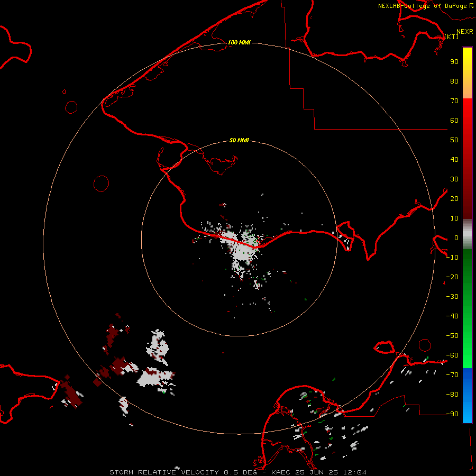Click the "KAEC" radar site identifier
The image size is (476, 476).
pyautogui.click(x=282, y=472)
